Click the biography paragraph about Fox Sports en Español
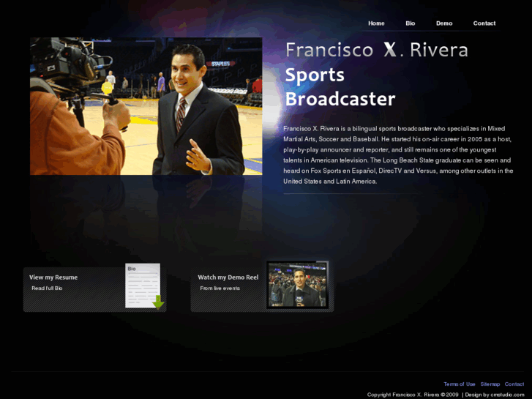Viewport: 532px width, 399px height. (x=398, y=155)
